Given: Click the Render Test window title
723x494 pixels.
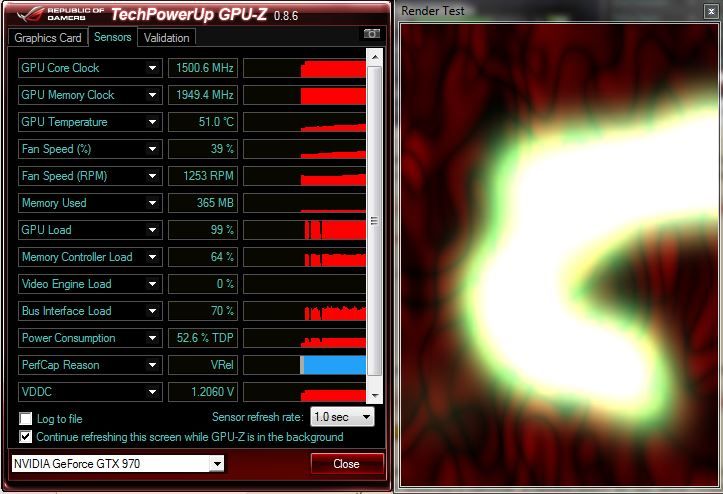Looking at the screenshot, I should tap(433, 11).
